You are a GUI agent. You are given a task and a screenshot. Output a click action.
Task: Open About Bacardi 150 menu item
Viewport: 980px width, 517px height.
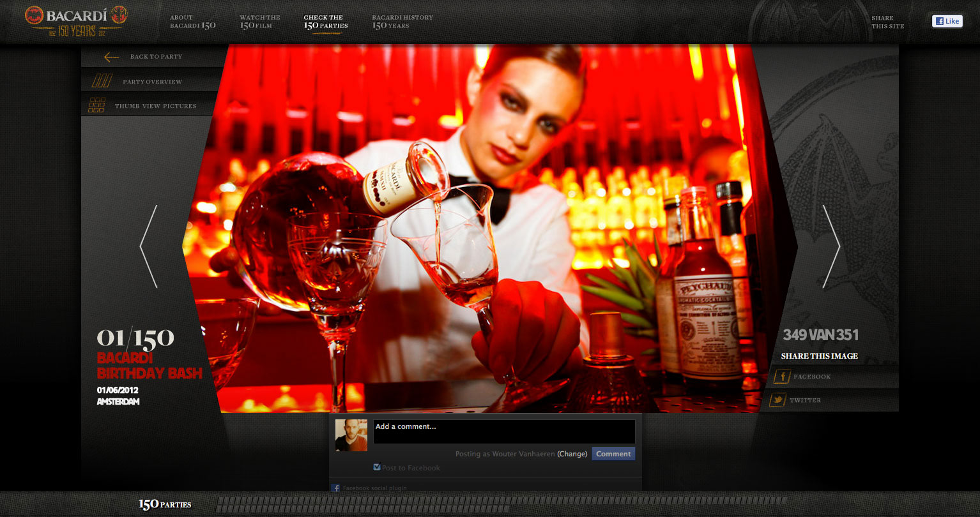(193, 22)
